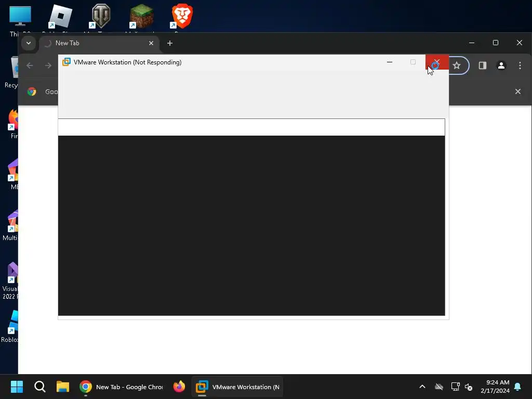Image resolution: width=532 pixels, height=399 pixels.
Task: Maximize the Chrome window
Action: tap(495, 43)
